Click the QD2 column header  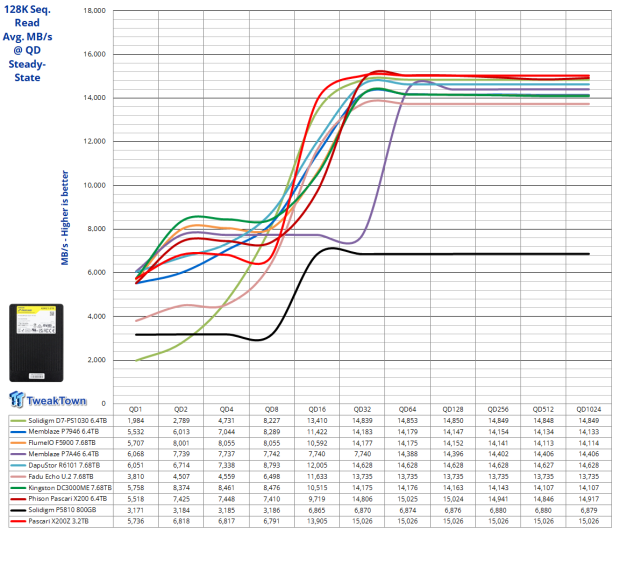point(181,409)
